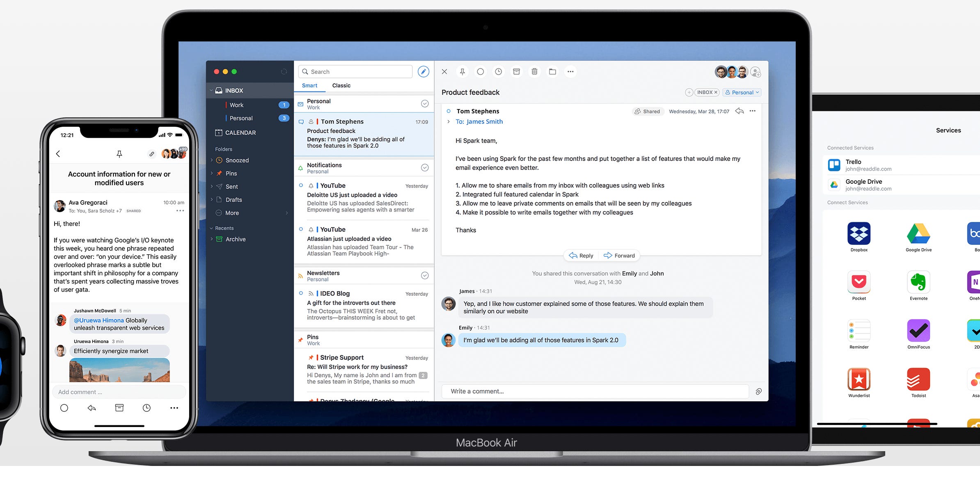Connect Pocket service

(859, 285)
